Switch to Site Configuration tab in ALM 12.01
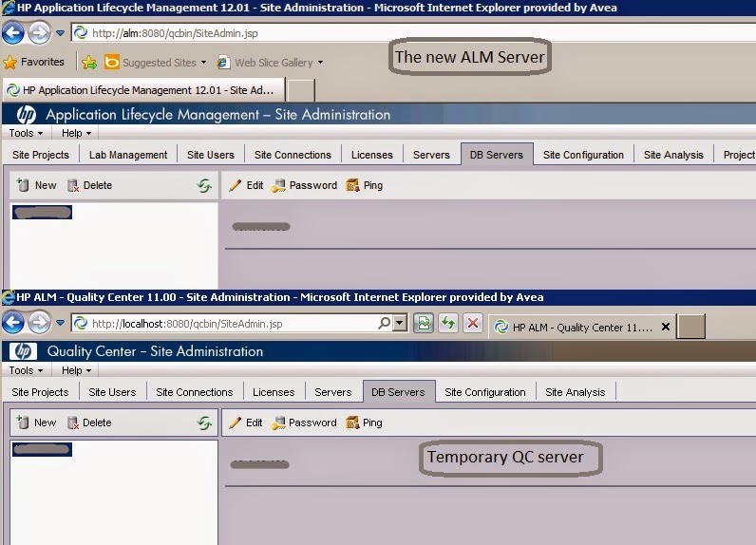The width and height of the screenshot is (756, 545). coord(583,155)
